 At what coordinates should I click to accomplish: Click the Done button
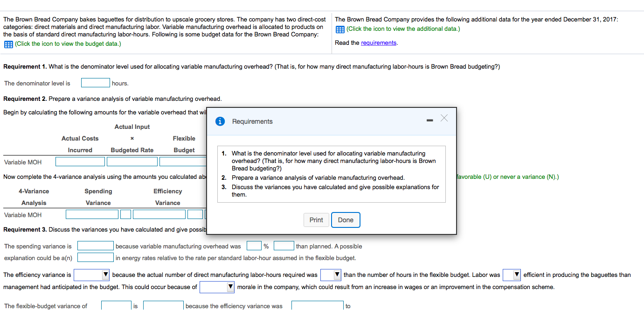click(346, 219)
